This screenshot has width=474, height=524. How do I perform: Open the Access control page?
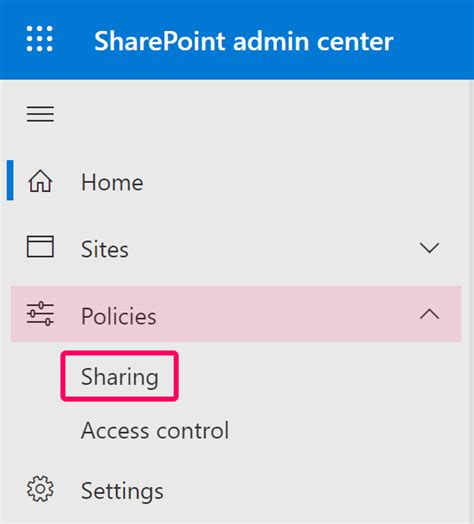(155, 430)
